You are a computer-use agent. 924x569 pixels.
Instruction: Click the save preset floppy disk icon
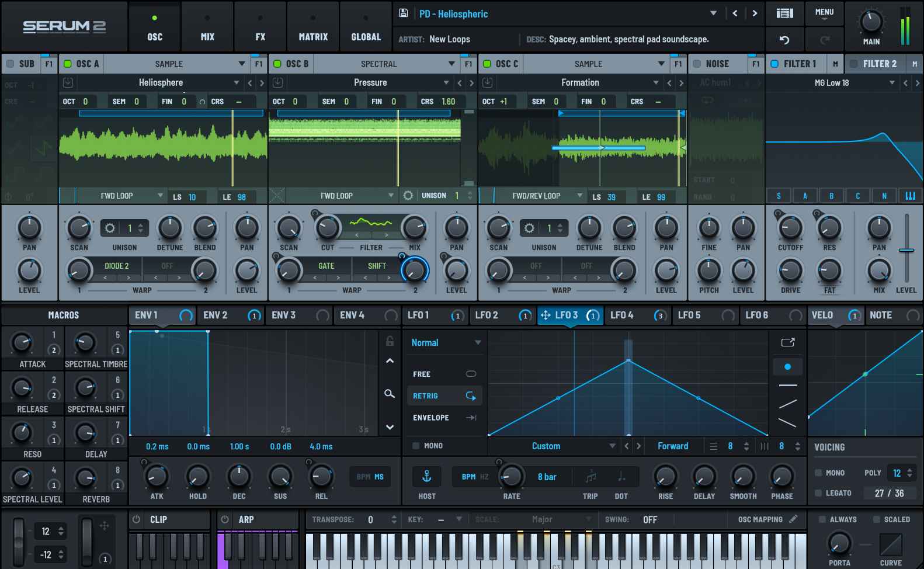(x=404, y=13)
